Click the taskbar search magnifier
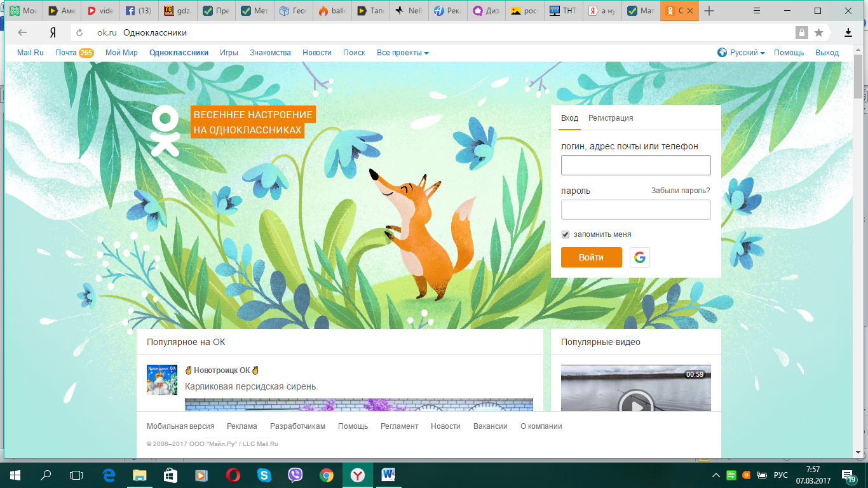 [x=46, y=475]
